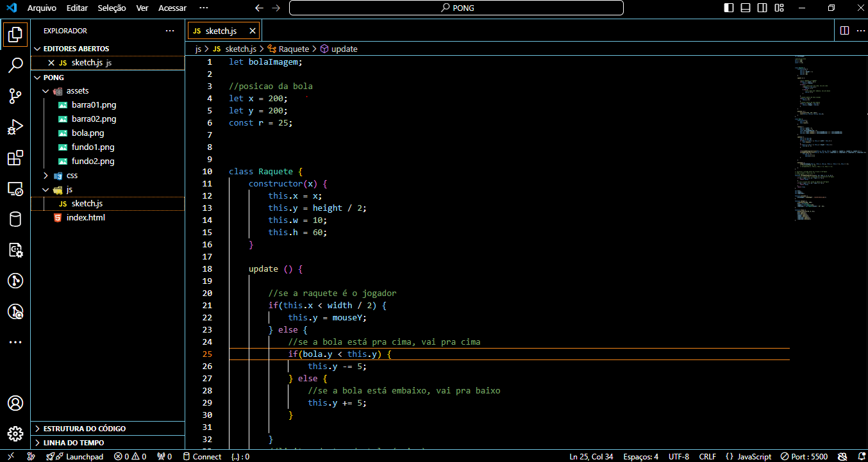Click the Ln 25, Col 34 indicator

tap(591, 456)
